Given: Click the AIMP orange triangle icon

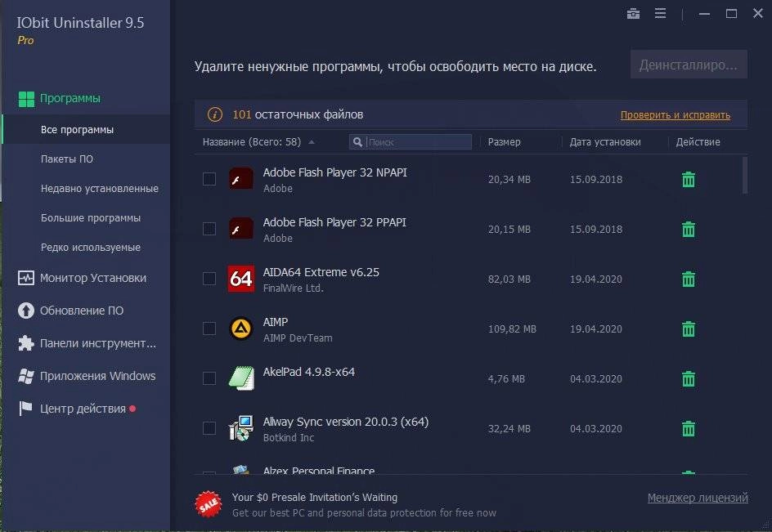Looking at the screenshot, I should (x=241, y=329).
